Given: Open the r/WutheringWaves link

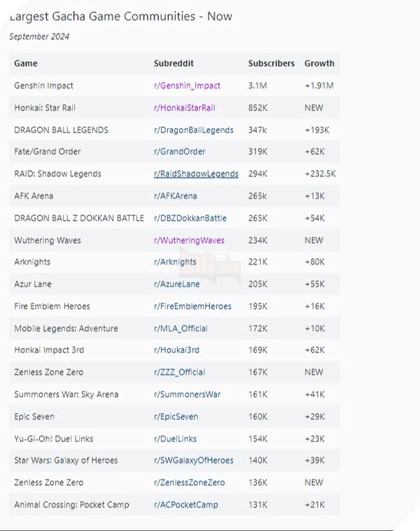Looking at the screenshot, I should click(x=189, y=240).
